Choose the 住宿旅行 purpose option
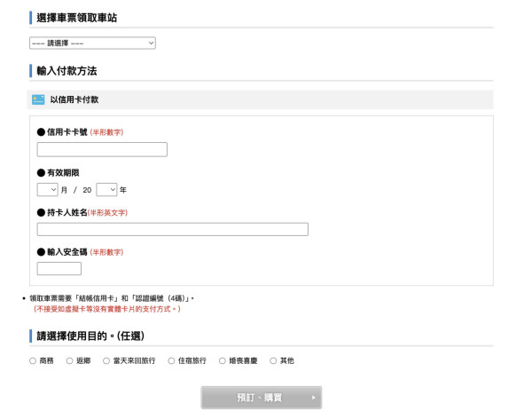The width and height of the screenshot is (532, 419). click(170, 360)
